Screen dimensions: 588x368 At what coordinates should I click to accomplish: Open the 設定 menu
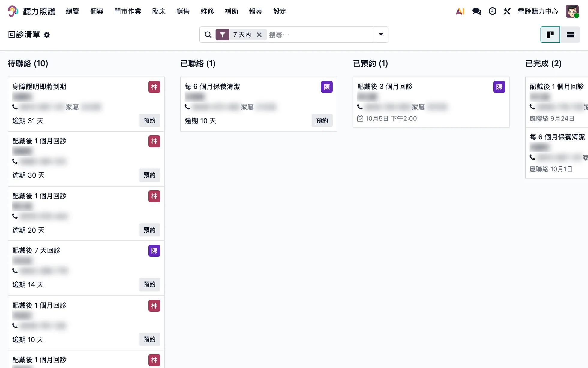coord(280,11)
